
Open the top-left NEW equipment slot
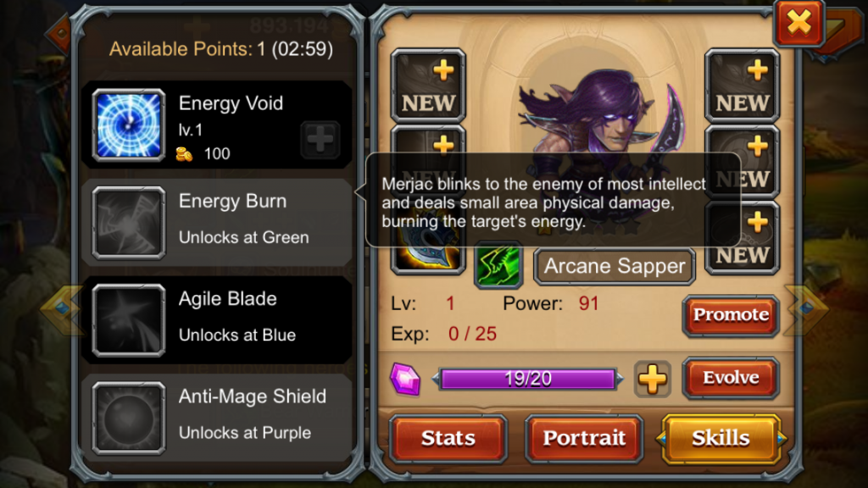428,86
